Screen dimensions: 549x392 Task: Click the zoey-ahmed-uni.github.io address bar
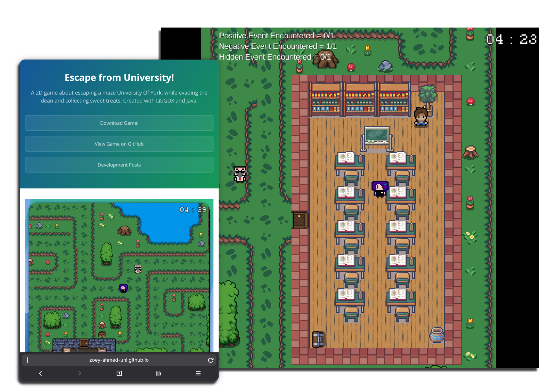coord(119,360)
